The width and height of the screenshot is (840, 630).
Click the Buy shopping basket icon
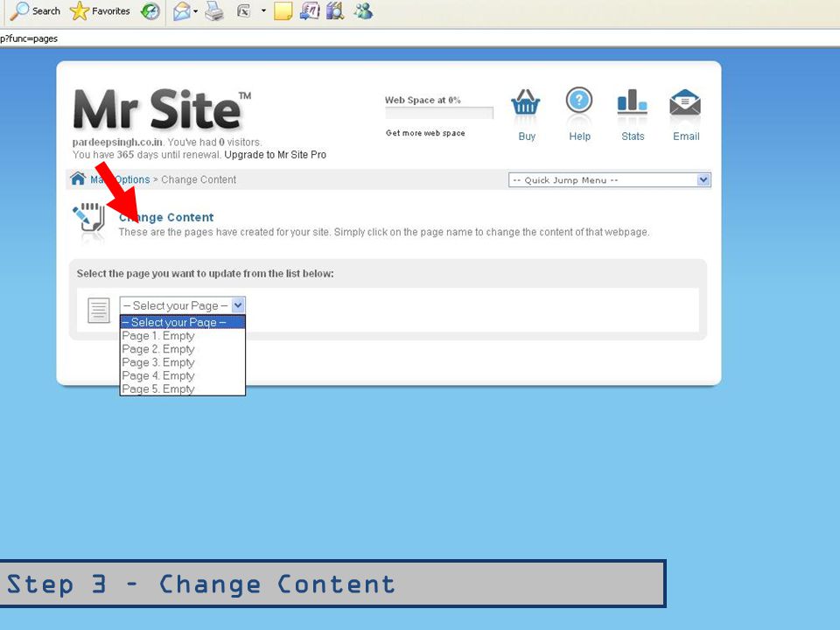tap(526, 102)
